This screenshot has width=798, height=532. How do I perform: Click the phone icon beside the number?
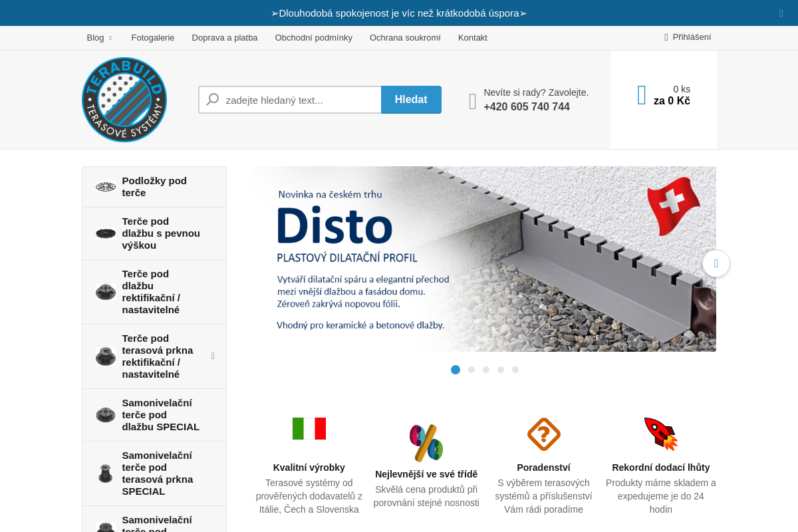pyautogui.click(x=473, y=101)
